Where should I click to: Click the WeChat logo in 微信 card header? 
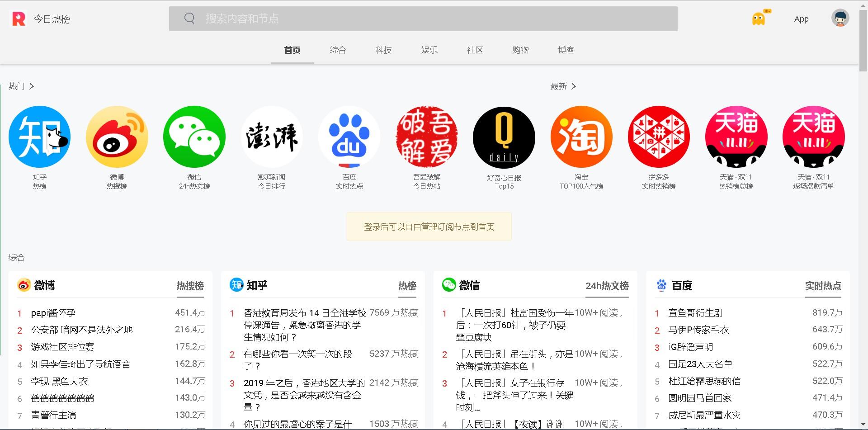coord(449,285)
